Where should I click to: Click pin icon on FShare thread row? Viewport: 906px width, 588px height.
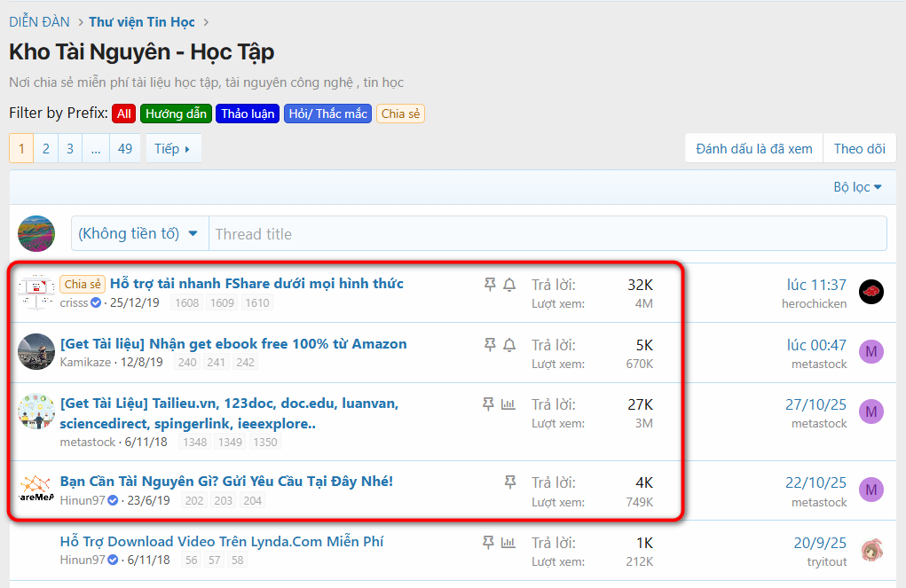point(490,284)
